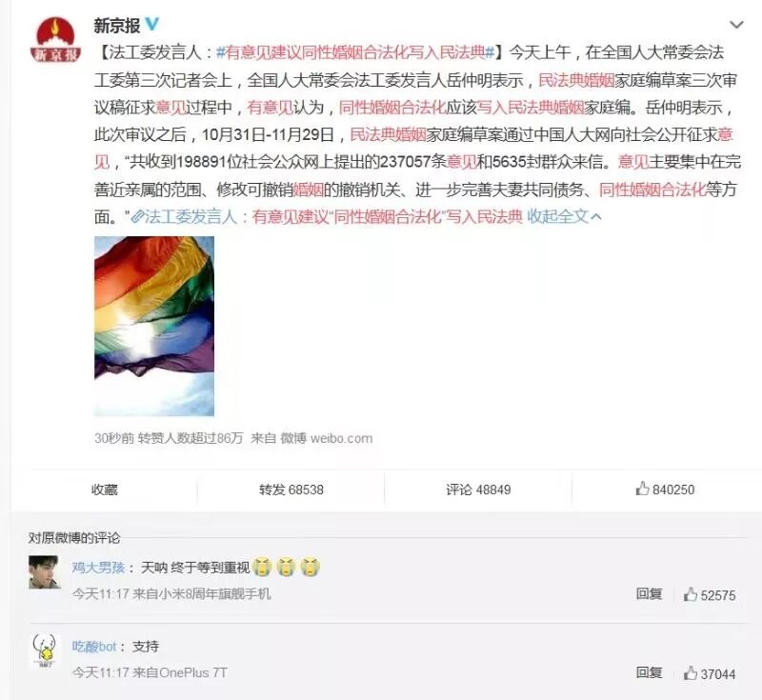Viewport: 762px width, 700px height.
Task: Click the 新京报 profile avatar
Action: [55, 39]
